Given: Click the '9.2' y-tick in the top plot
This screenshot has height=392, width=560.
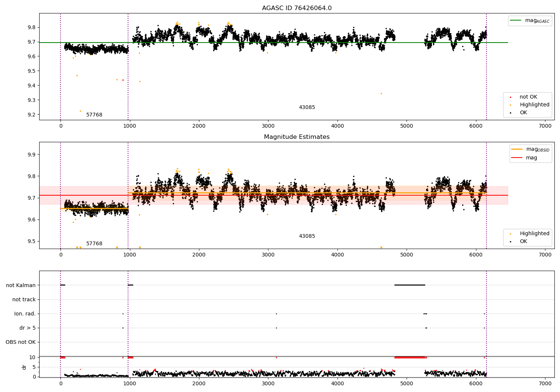Looking at the screenshot, I should tap(31, 115).
